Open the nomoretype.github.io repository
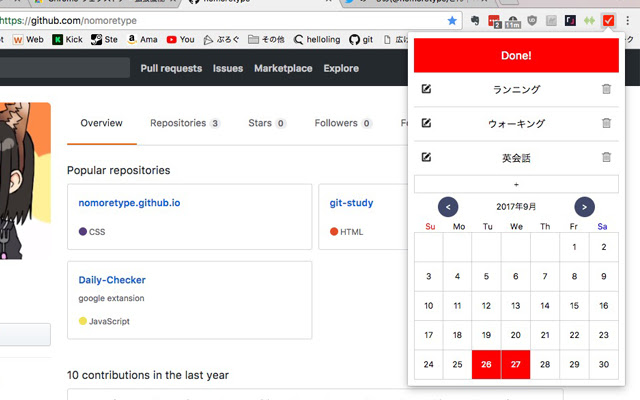The width and height of the screenshot is (640, 400). click(x=129, y=203)
